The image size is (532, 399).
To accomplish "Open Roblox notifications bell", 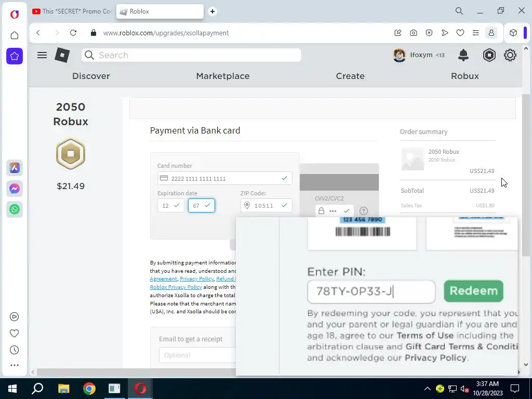I will click(x=463, y=55).
